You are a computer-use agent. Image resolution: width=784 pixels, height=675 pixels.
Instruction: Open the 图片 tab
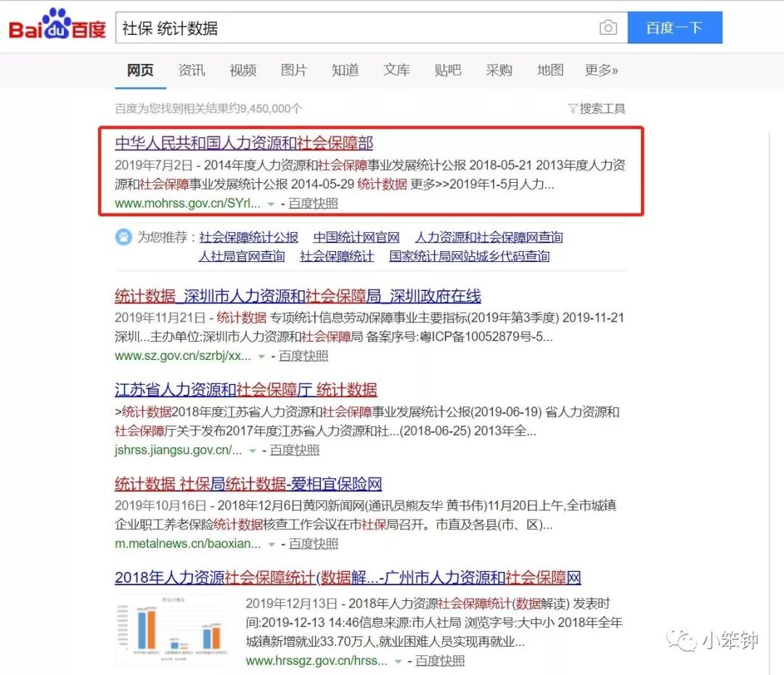tap(294, 70)
